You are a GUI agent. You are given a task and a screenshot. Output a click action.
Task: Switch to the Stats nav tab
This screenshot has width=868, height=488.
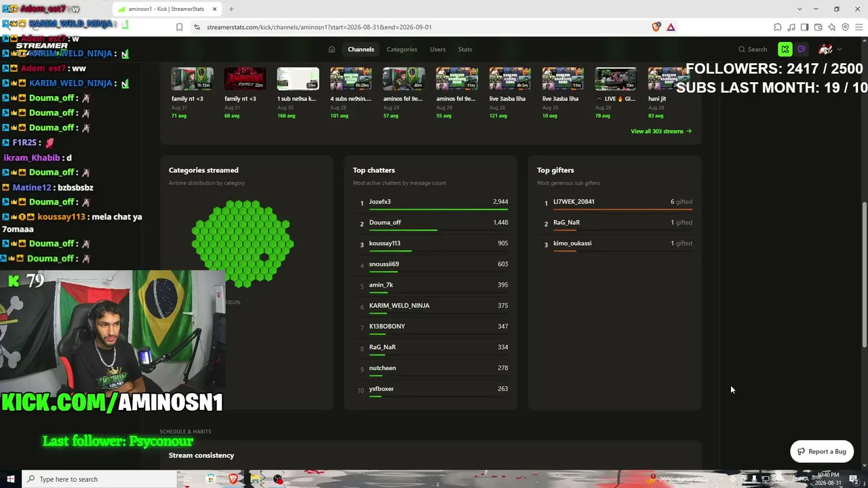465,49
